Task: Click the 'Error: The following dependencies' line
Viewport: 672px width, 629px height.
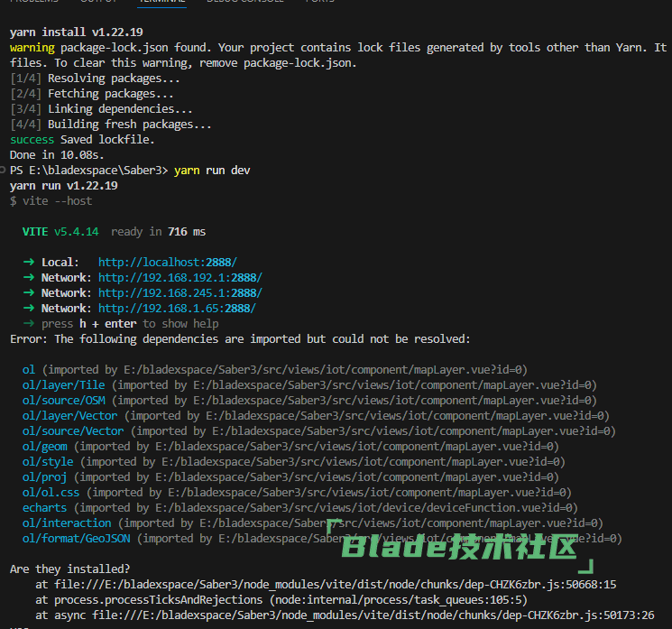Action: tap(240, 339)
